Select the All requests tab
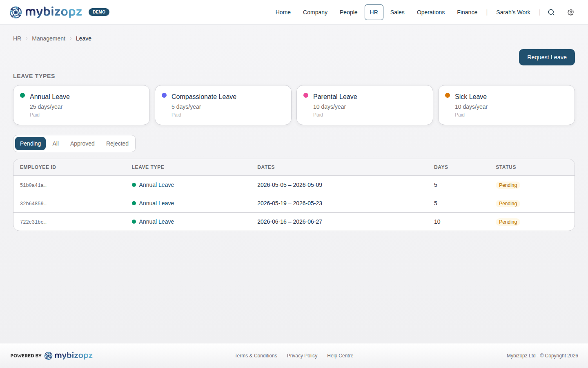Viewport: 588px width, 368px height. tap(56, 144)
